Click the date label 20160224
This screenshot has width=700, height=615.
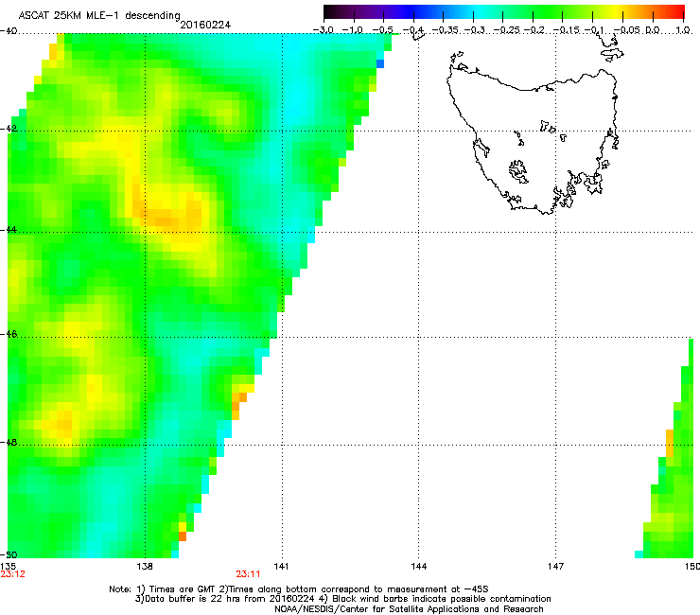pyautogui.click(x=205, y=25)
